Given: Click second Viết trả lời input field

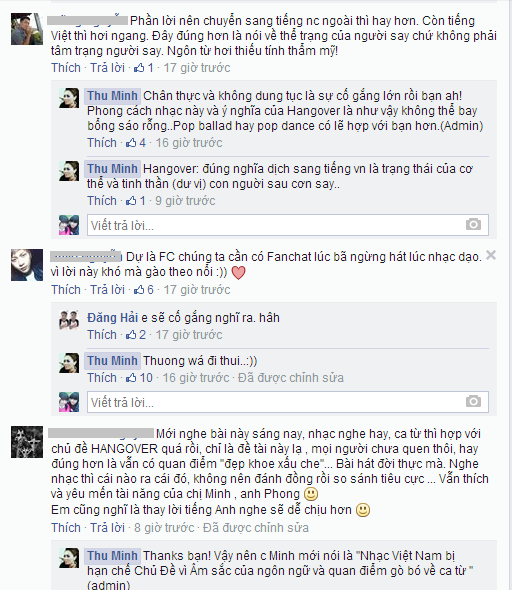Looking at the screenshot, I should [x=288, y=402].
